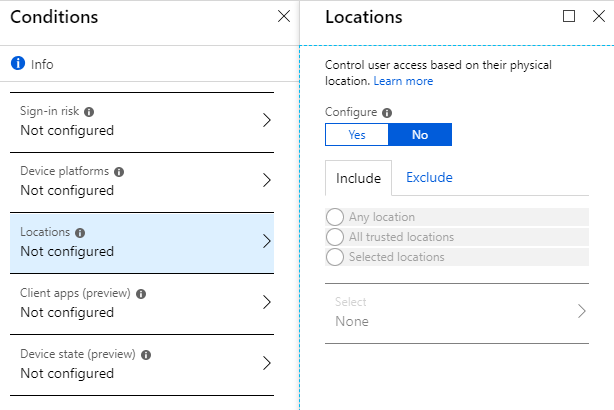
Task: Click the info icon next to Device platforms
Action: point(119,172)
